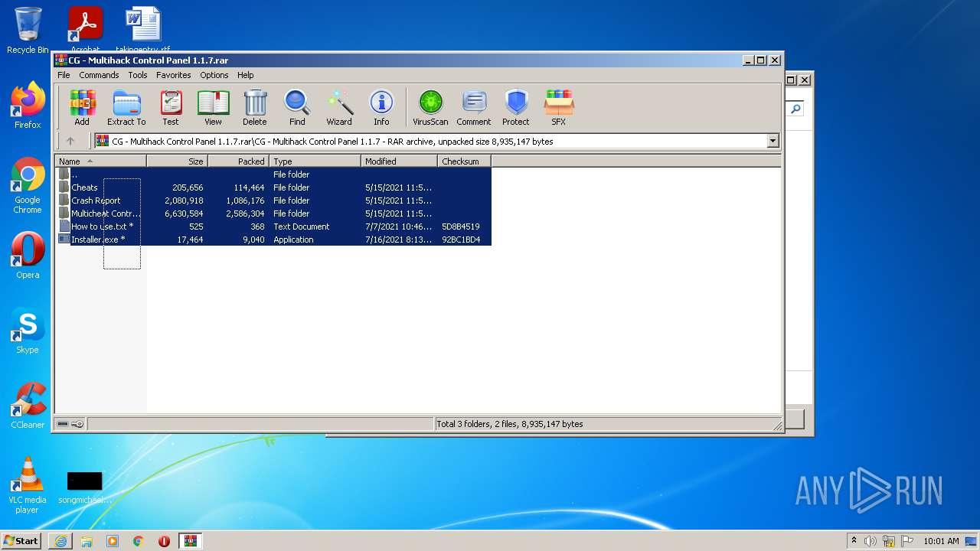Launch Google Chrome desktop shortcut
Viewport: 980px width, 551px height.
pyautogui.click(x=28, y=186)
